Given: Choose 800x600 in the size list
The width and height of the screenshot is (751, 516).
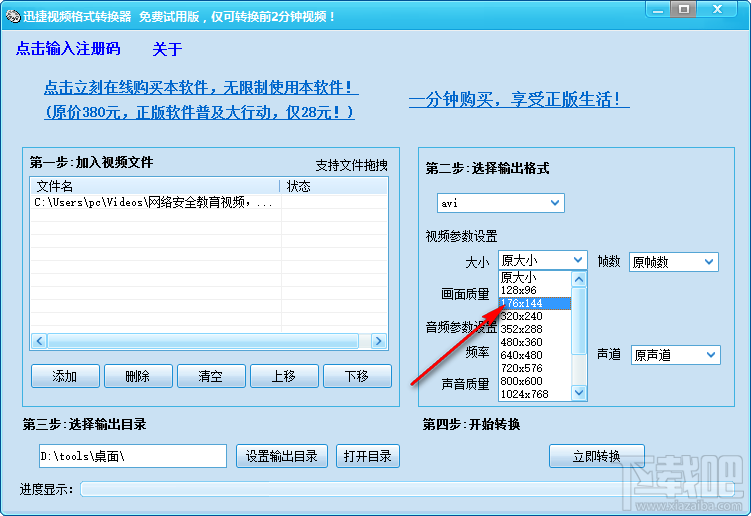Looking at the screenshot, I should (x=535, y=381).
